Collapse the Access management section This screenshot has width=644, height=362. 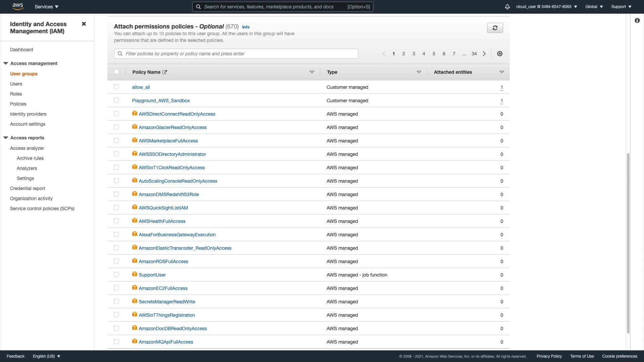coord(6,63)
